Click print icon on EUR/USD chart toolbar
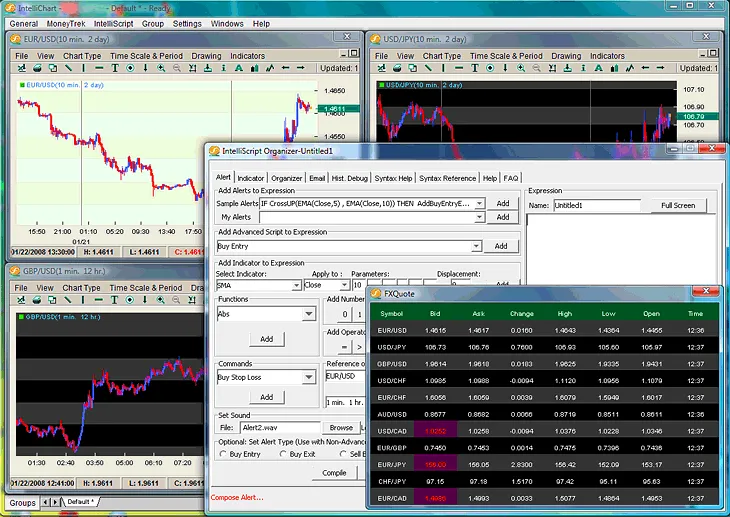This screenshot has width=730, height=517. [x=37, y=69]
